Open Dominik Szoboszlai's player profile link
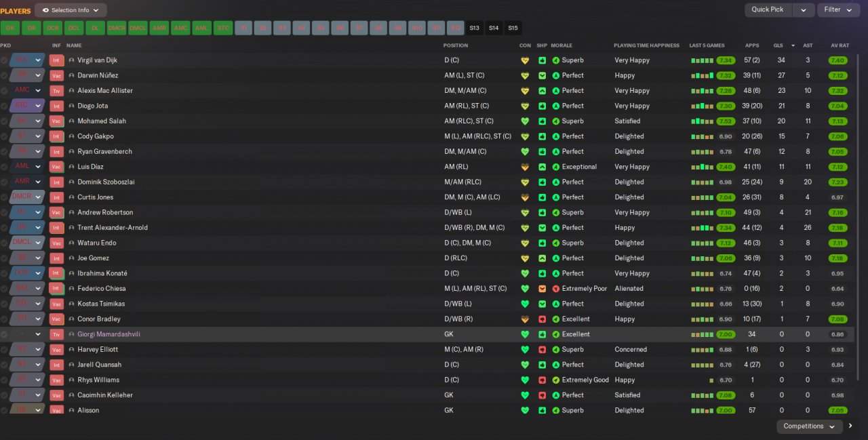868x440 pixels. (107, 182)
